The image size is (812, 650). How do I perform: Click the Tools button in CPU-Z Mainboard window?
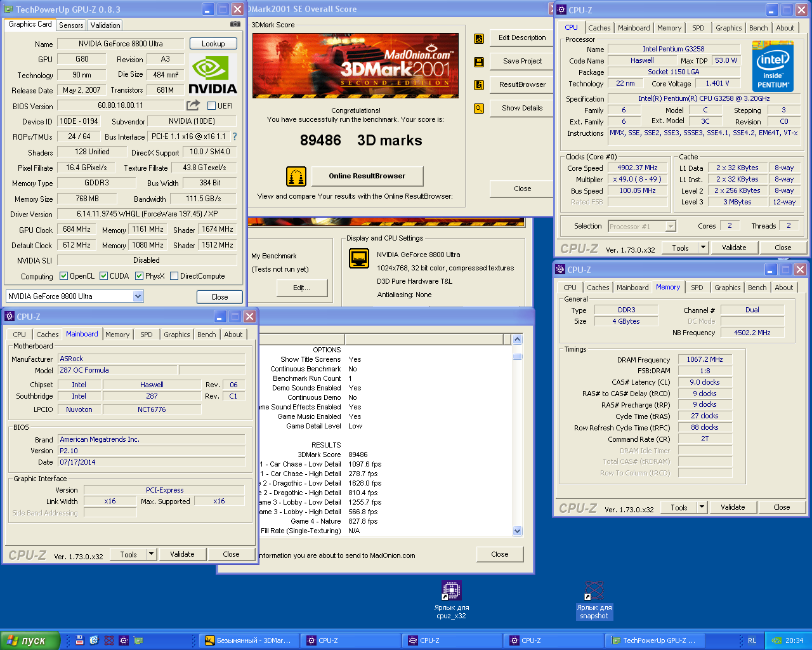[128, 554]
